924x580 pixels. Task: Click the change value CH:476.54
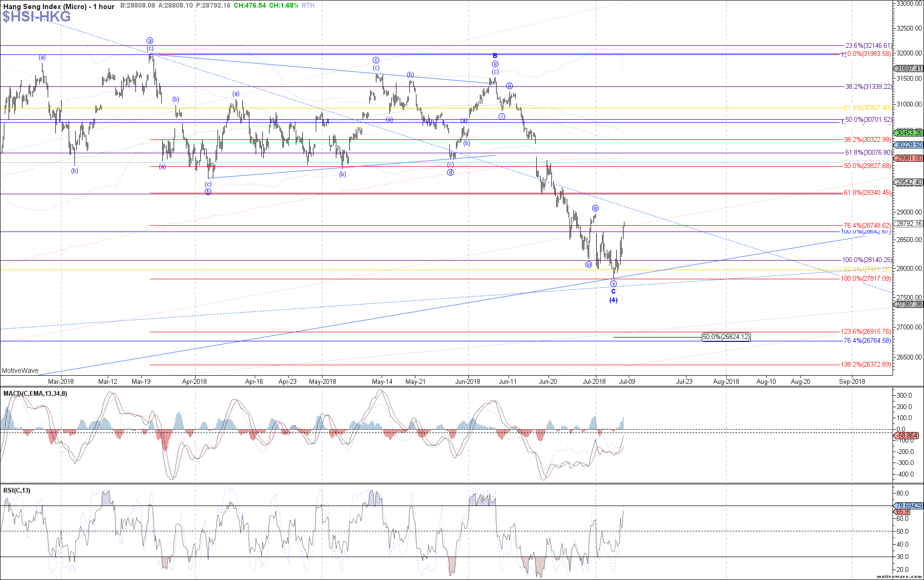(x=250, y=5)
